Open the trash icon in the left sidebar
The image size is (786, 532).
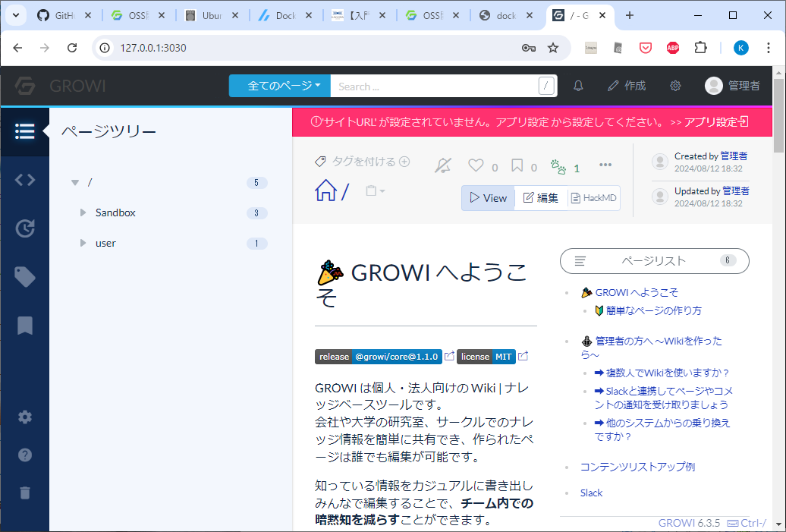coord(24,493)
